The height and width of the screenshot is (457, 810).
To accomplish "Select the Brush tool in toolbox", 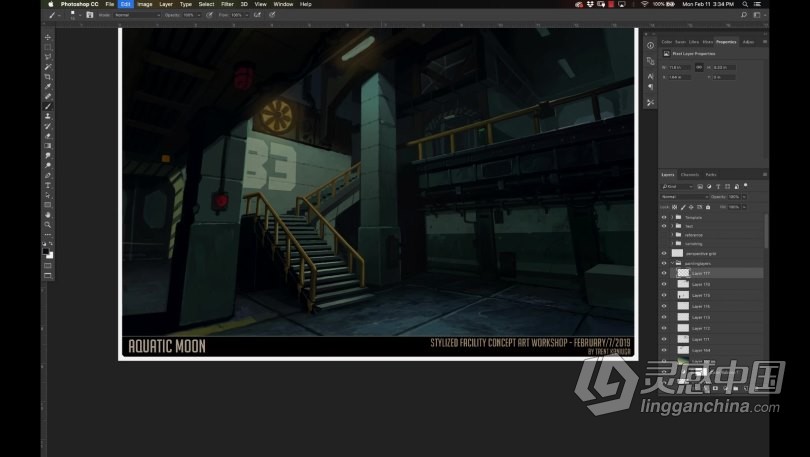I will coord(48,106).
